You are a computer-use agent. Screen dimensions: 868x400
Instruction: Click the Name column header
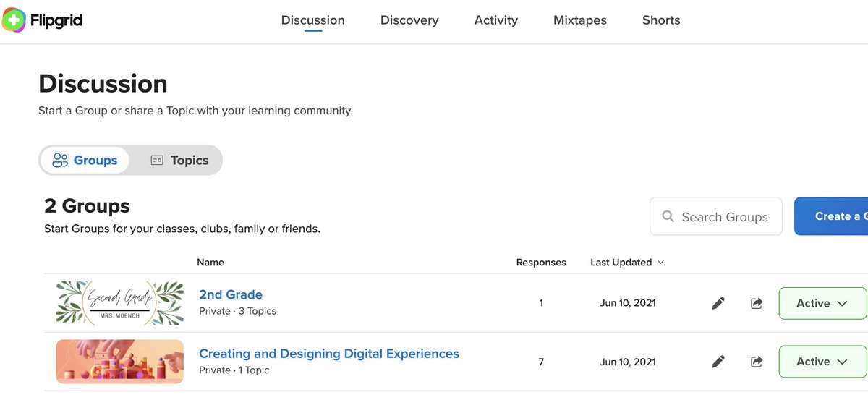pyautogui.click(x=210, y=262)
